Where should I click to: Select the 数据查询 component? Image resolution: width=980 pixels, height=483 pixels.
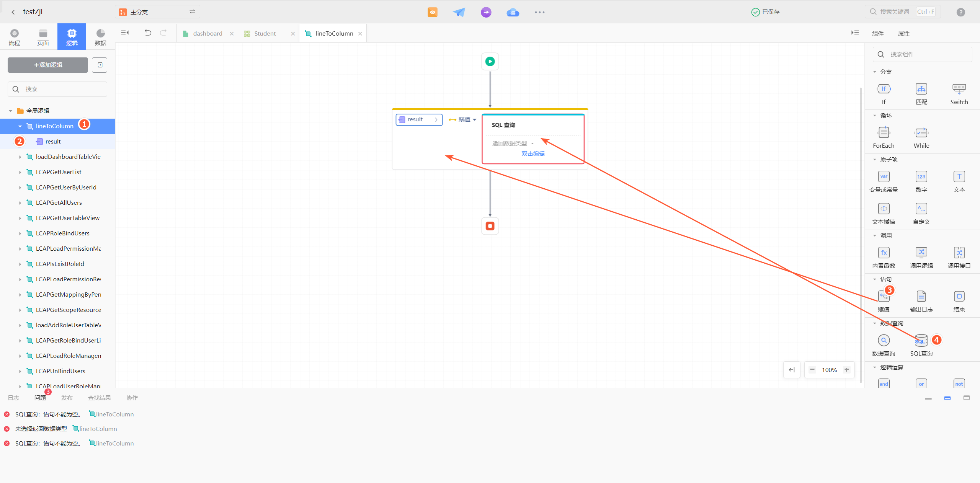pos(884,345)
